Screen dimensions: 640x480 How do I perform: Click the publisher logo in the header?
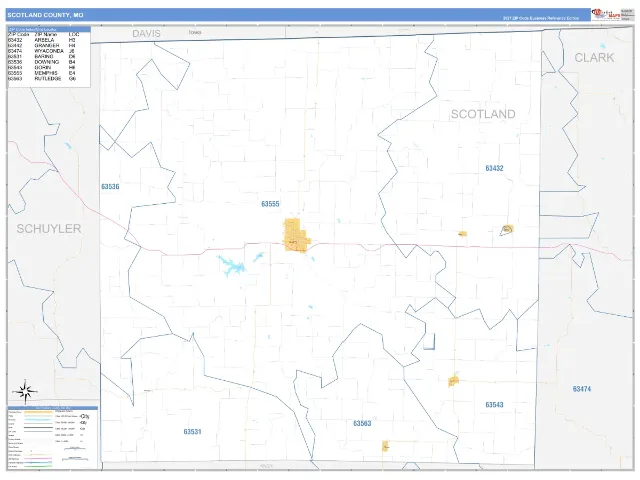pyautogui.click(x=606, y=14)
